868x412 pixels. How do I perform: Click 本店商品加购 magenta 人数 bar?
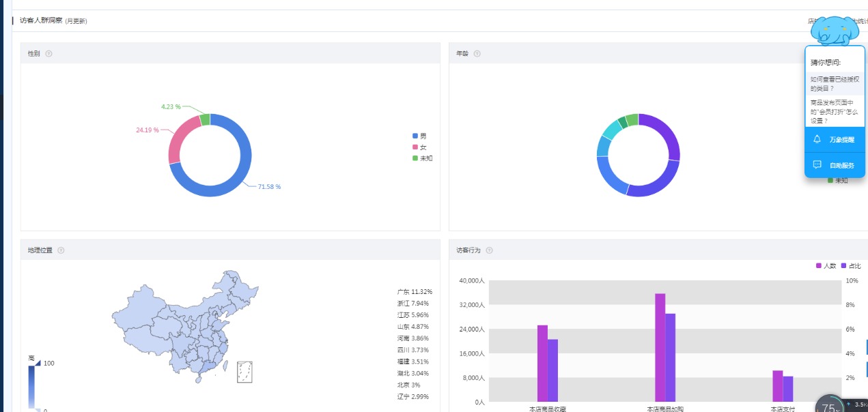(660, 348)
